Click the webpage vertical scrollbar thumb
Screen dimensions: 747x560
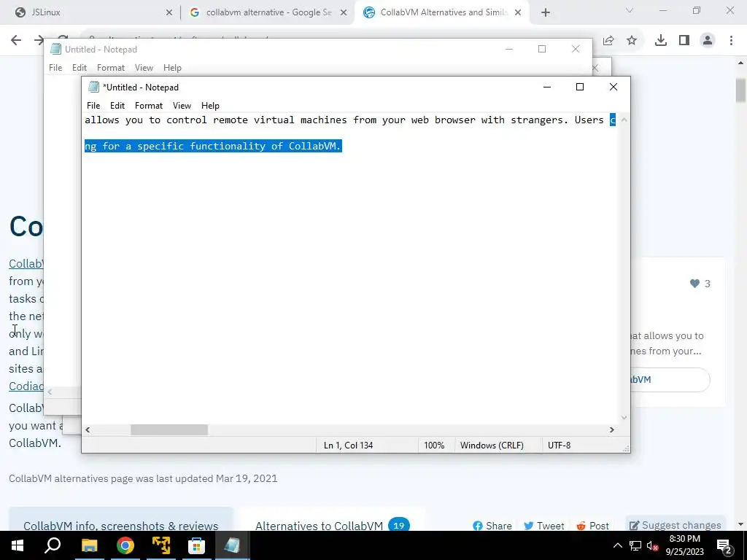(x=741, y=90)
